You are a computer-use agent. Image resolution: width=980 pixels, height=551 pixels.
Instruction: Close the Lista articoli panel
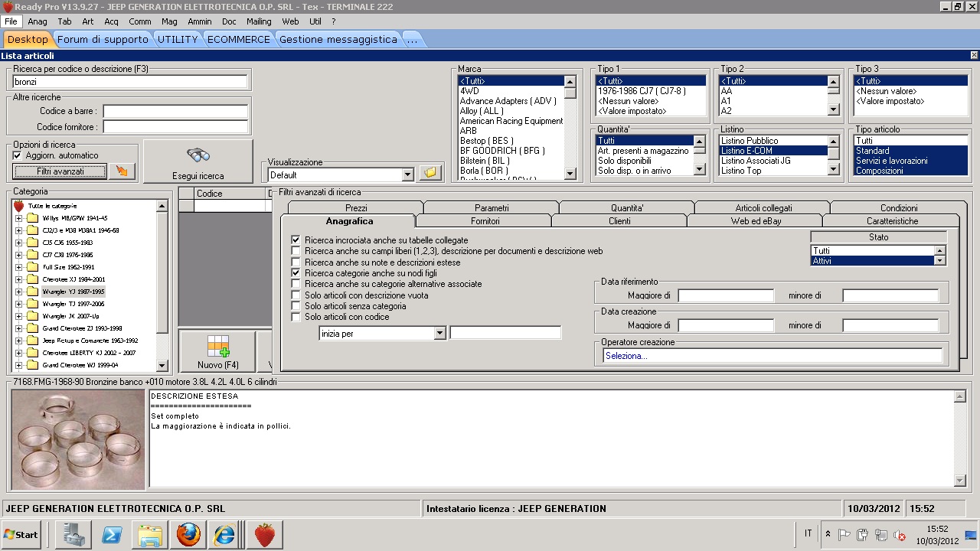974,55
